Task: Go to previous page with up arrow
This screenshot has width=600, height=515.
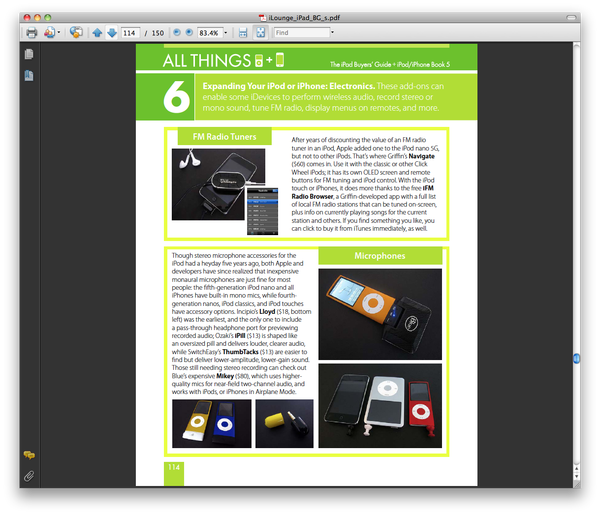Action: pos(97,33)
